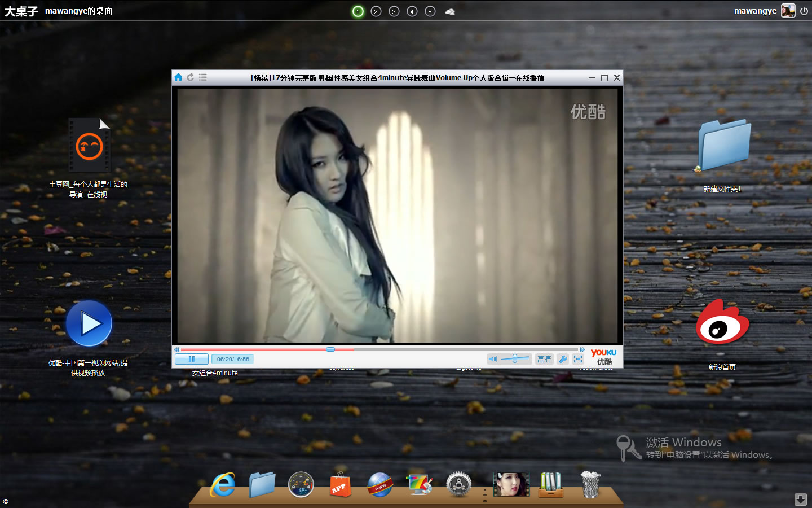Open the player settings wrench icon
812x508 pixels.
[x=563, y=359]
